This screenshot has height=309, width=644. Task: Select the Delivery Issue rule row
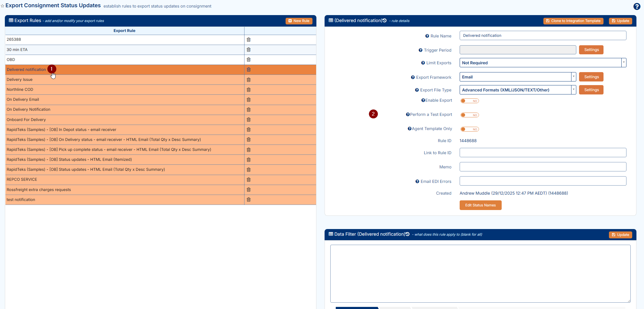[x=20, y=80]
